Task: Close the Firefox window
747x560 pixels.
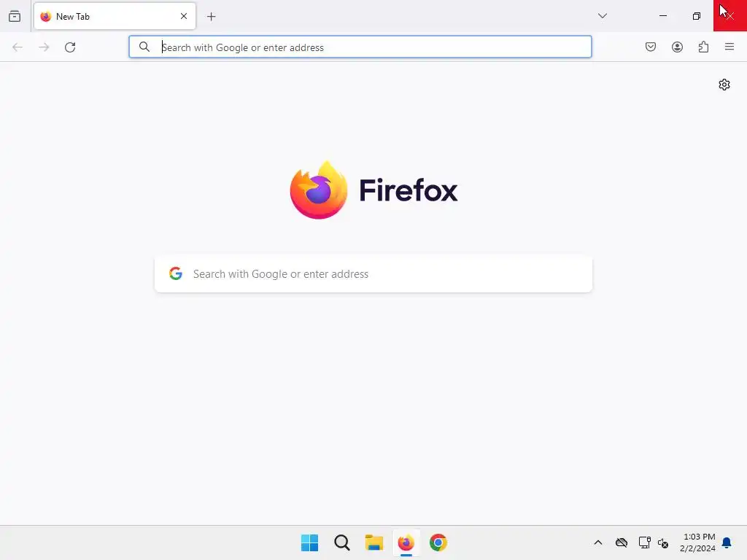Action: pos(729,16)
